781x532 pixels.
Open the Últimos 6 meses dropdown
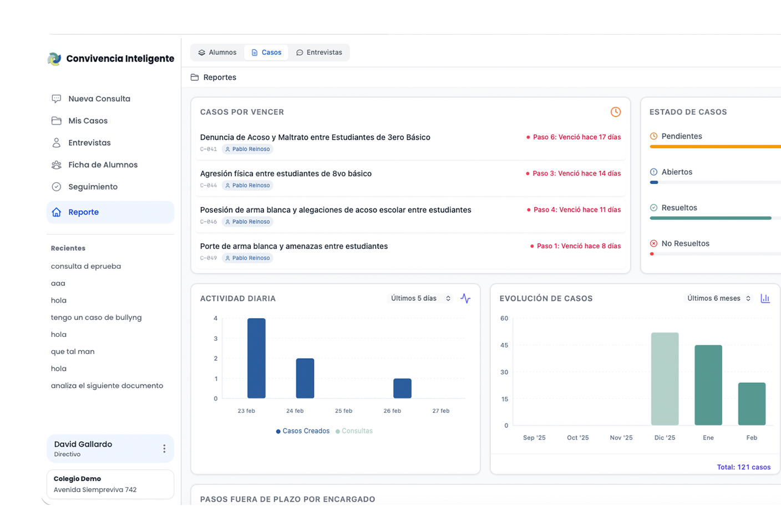tap(718, 299)
